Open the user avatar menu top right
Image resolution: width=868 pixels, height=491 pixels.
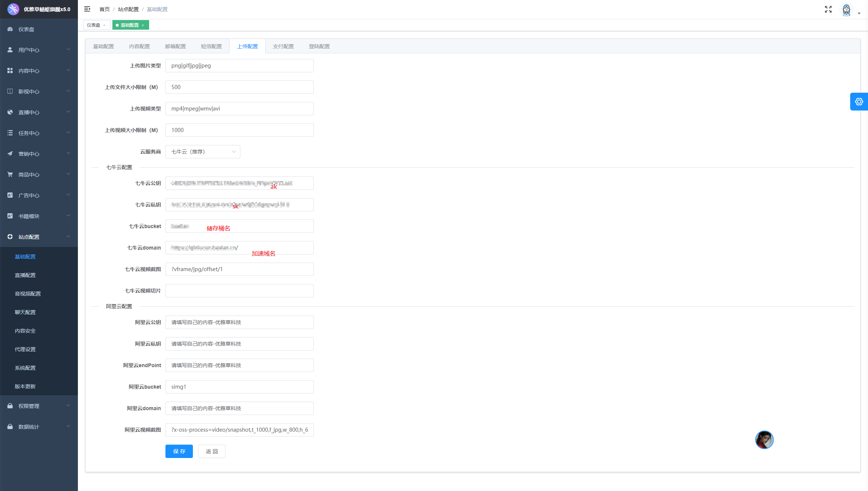coord(847,10)
